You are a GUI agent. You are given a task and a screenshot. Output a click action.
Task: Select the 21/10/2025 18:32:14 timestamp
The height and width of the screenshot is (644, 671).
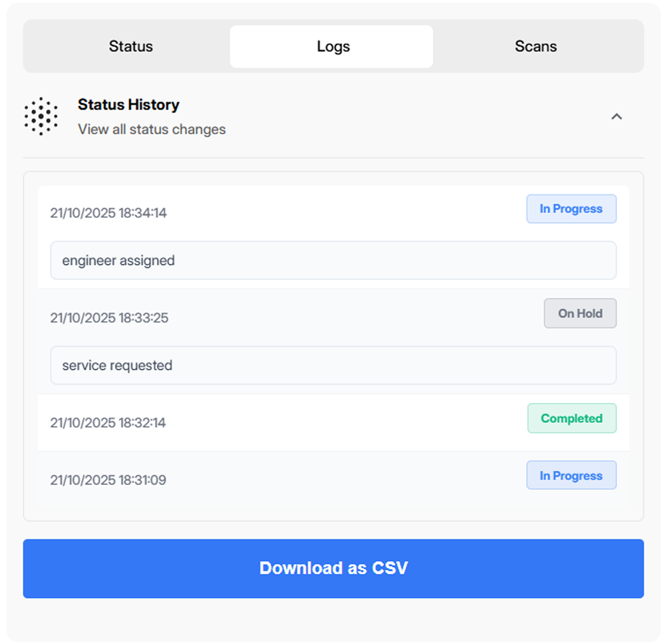click(x=108, y=423)
